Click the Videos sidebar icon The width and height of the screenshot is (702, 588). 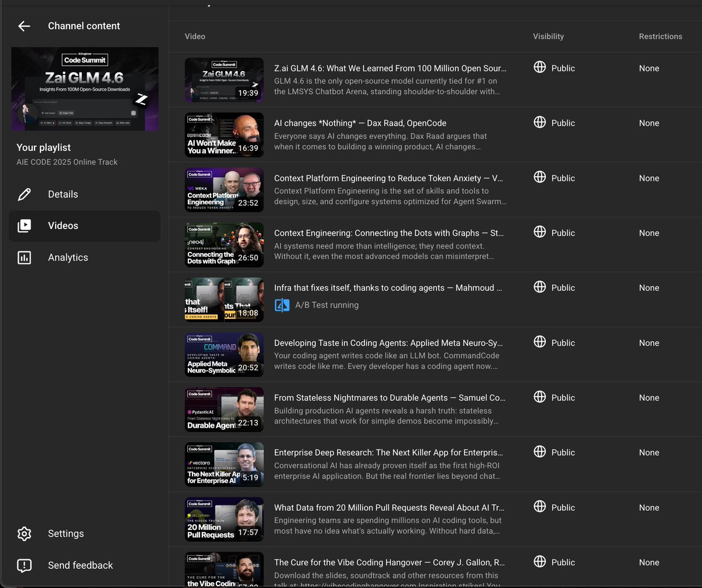coord(24,225)
